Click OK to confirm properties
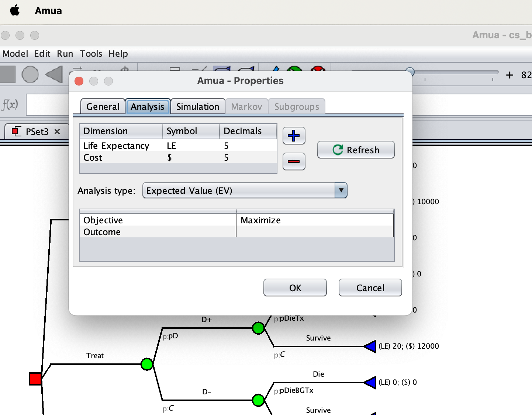 [295, 288]
